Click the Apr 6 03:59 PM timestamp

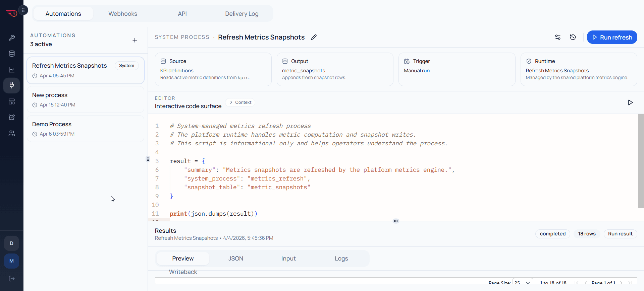point(57,134)
